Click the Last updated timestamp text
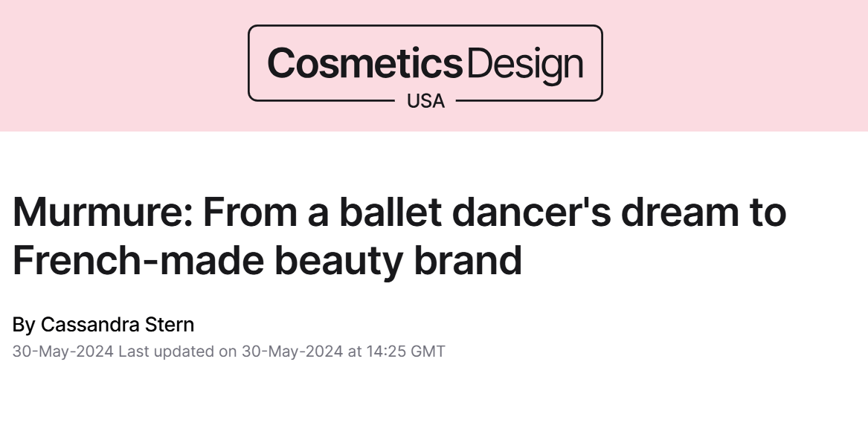This screenshot has height=434, width=868. [177, 352]
